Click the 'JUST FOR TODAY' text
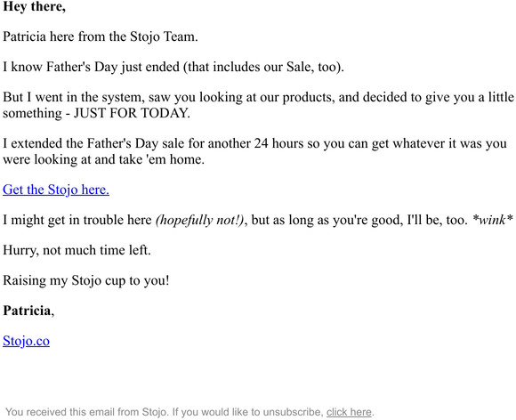This screenshot has width=516, height=420. [132, 113]
